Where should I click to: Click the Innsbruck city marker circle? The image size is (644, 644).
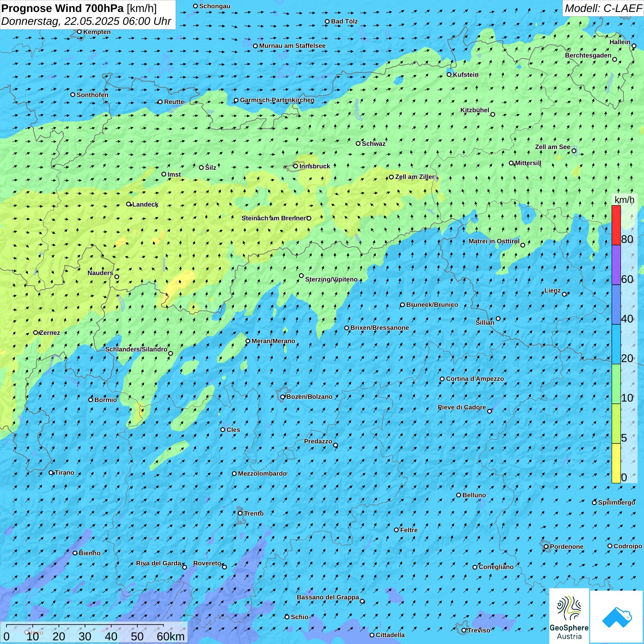coord(295,166)
